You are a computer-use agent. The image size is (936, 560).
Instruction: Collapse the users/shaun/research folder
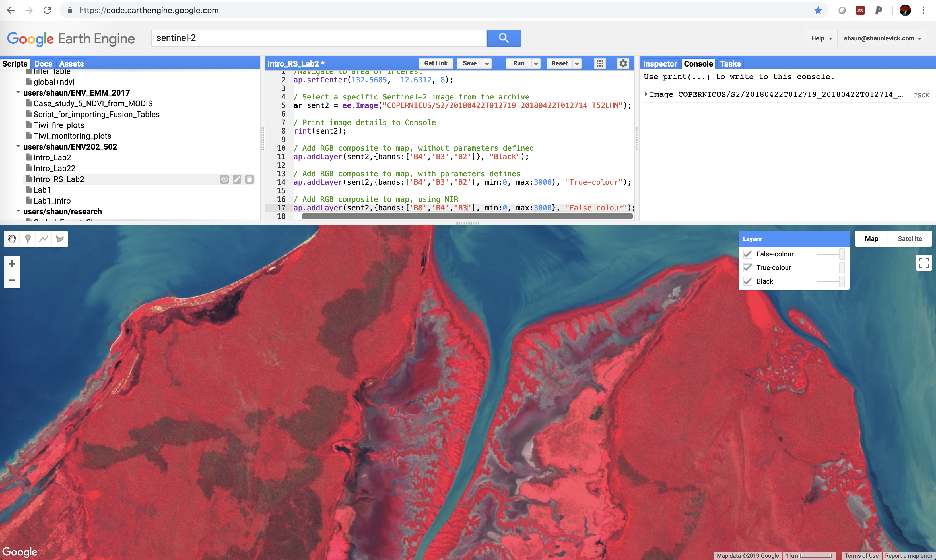18,211
